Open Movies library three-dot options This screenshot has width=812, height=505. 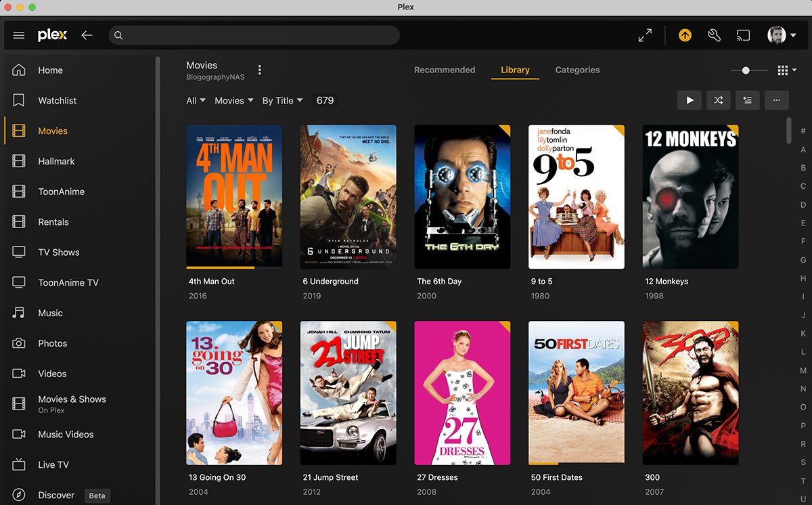[x=259, y=70]
